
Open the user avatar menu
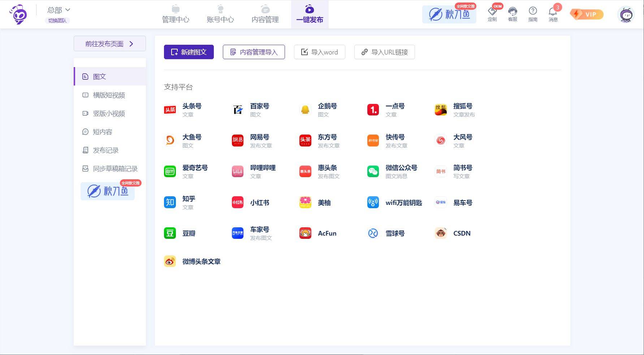tap(626, 15)
